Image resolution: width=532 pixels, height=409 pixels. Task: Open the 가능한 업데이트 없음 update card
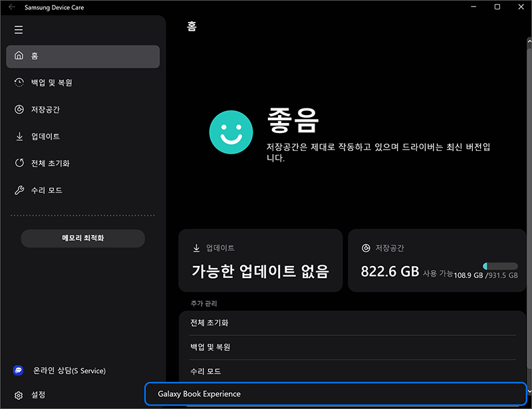tap(261, 261)
